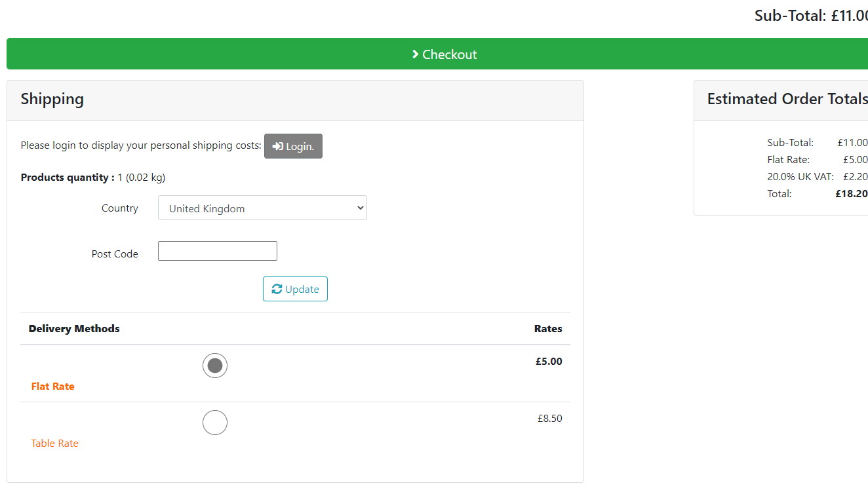Click the Estimated Order Totals heading
The image size is (868, 492).
coord(787,99)
